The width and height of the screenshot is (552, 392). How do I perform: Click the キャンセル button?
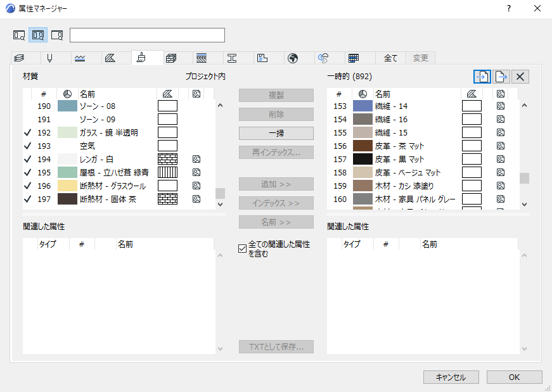(x=451, y=377)
